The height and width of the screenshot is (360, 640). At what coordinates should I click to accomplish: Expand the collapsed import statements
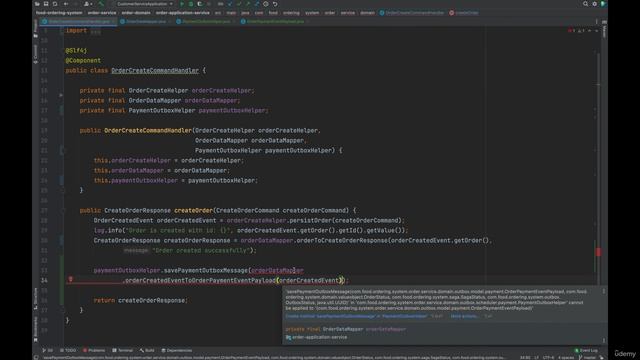coord(96,31)
